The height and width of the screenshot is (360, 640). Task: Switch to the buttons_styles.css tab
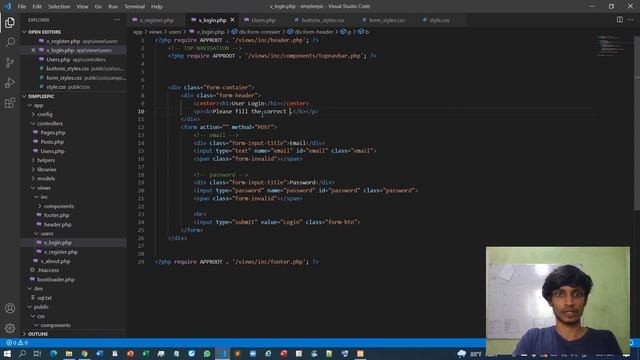click(x=322, y=20)
